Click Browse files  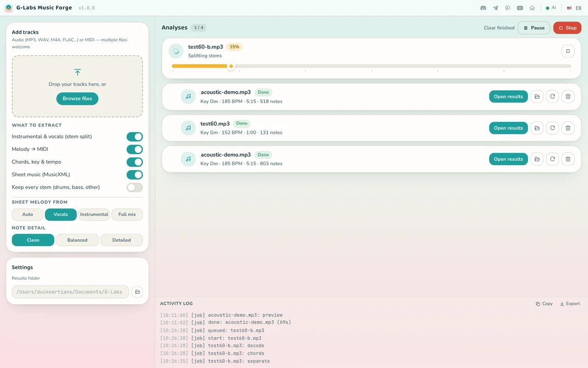pyautogui.click(x=77, y=98)
